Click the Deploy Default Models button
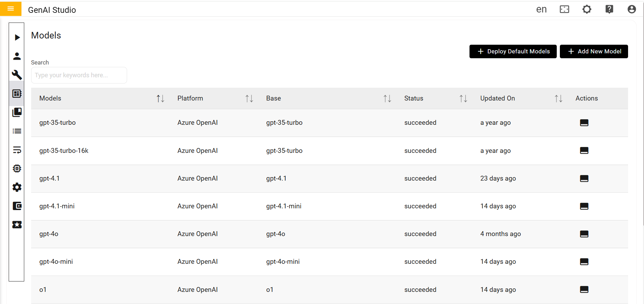This screenshot has width=644, height=304. 513,51
